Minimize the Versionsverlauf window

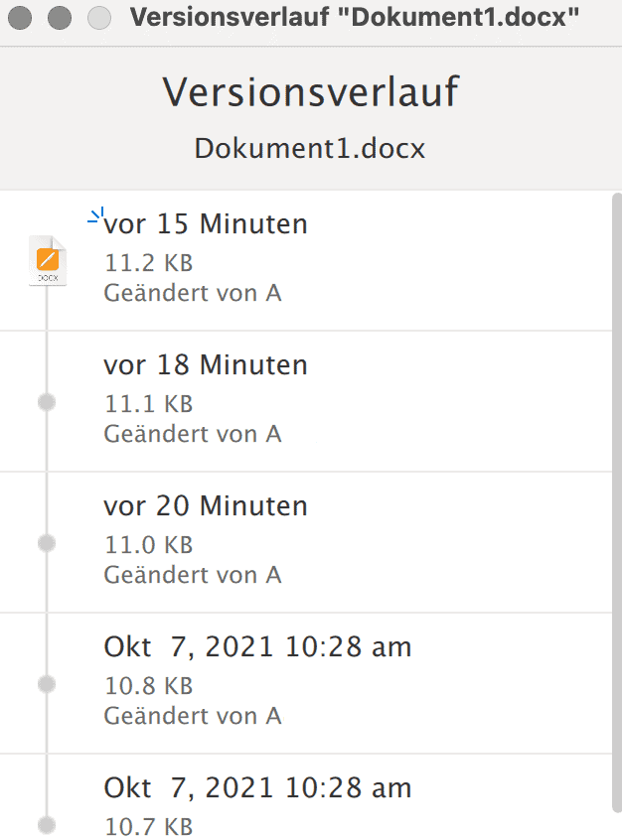pos(60,18)
